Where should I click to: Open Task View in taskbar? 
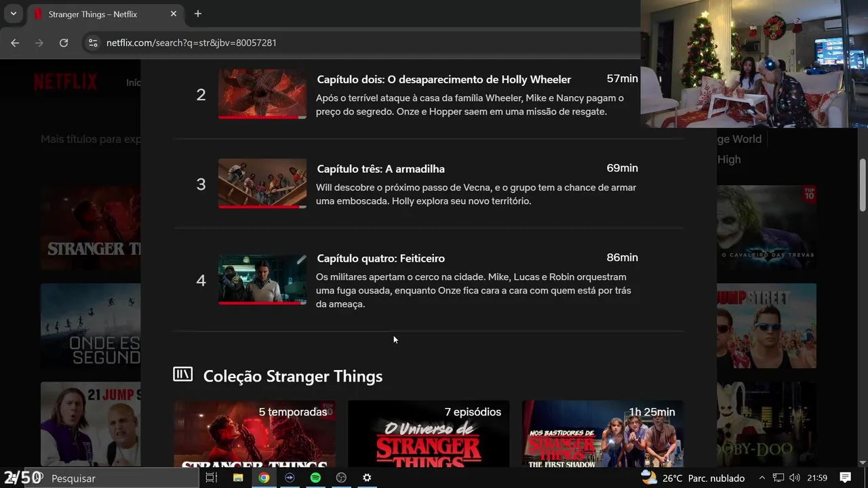[212, 478]
